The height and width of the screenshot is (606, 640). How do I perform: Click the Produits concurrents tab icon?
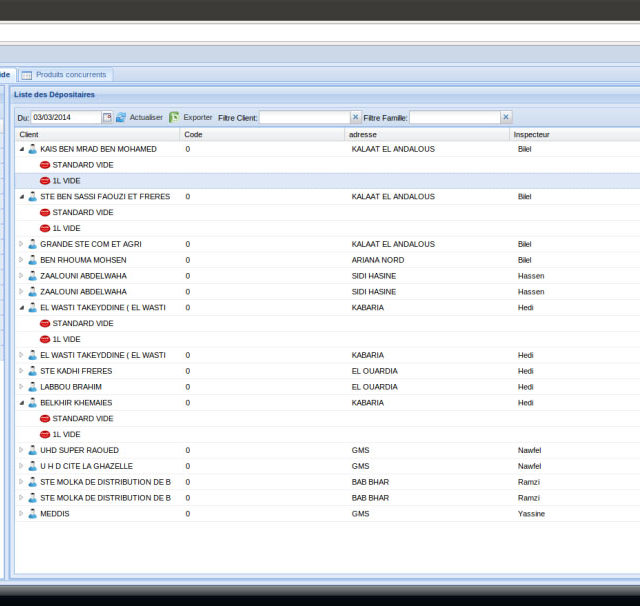27,75
